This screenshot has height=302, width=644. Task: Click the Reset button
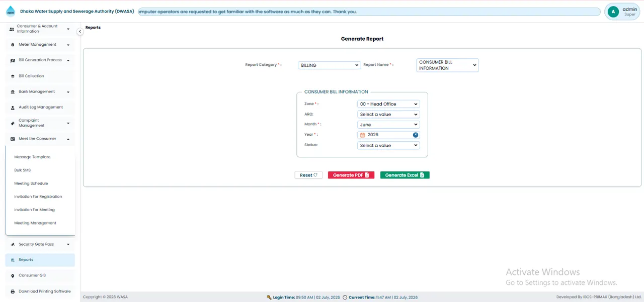click(x=308, y=175)
